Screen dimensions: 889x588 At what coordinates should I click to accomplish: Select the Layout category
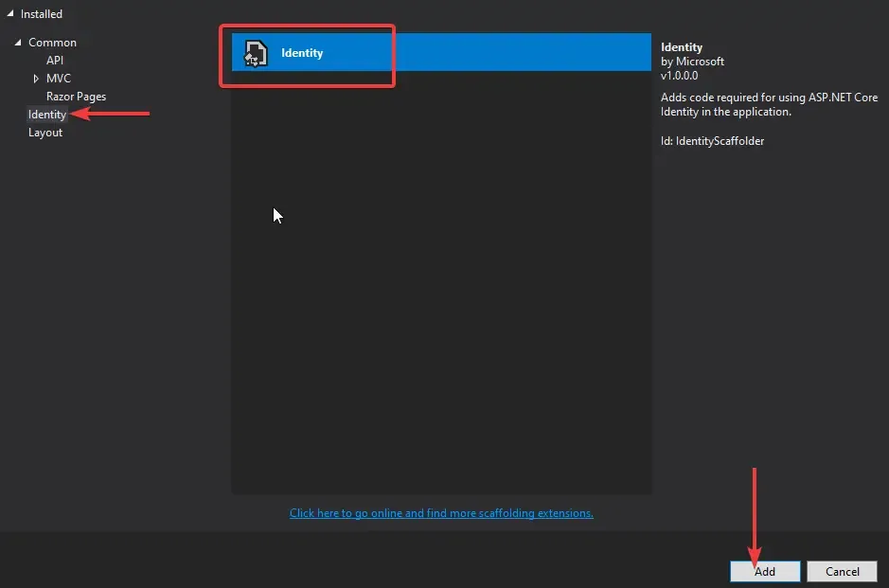(44, 132)
